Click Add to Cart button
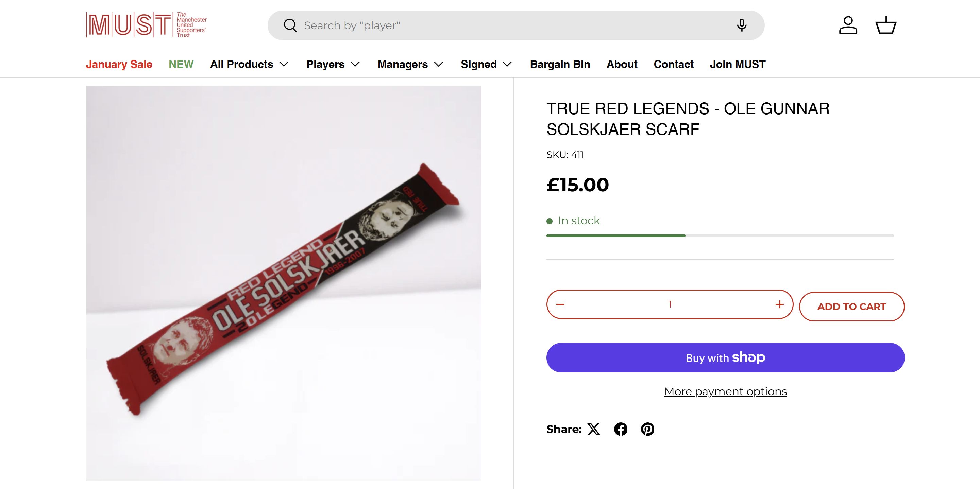The height and width of the screenshot is (489, 980). [x=851, y=307]
